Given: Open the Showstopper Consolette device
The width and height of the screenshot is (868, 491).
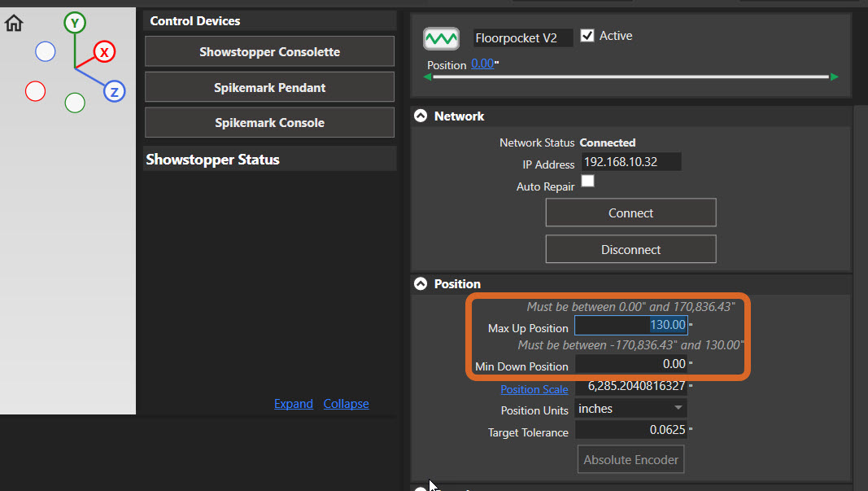Looking at the screenshot, I should pos(269,52).
